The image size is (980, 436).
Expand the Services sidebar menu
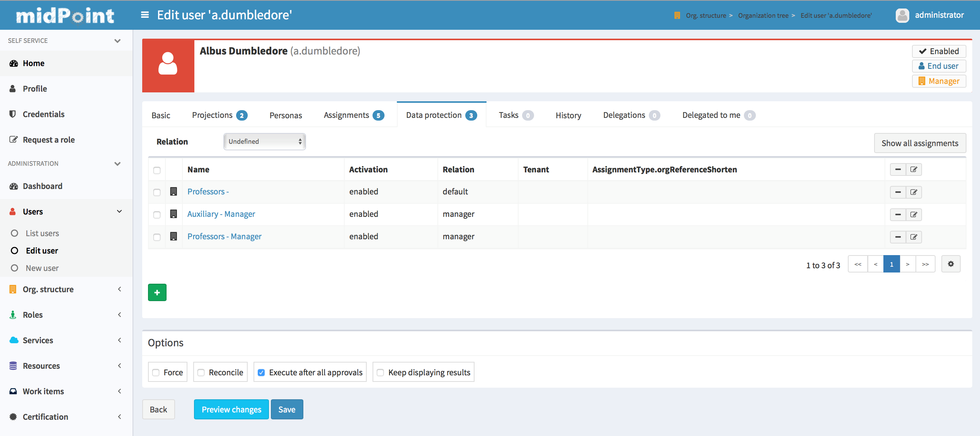coord(119,340)
